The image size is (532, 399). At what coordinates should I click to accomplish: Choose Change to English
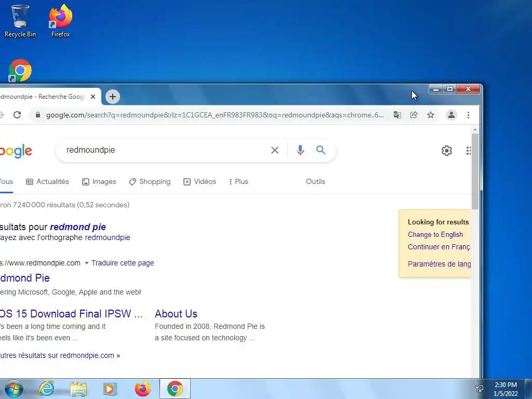435,234
